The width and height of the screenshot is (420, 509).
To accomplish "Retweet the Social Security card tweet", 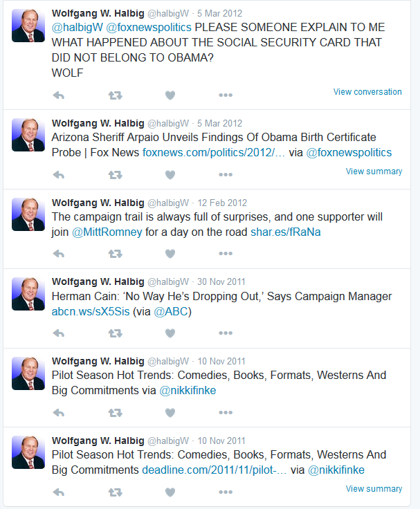I will pos(115,95).
